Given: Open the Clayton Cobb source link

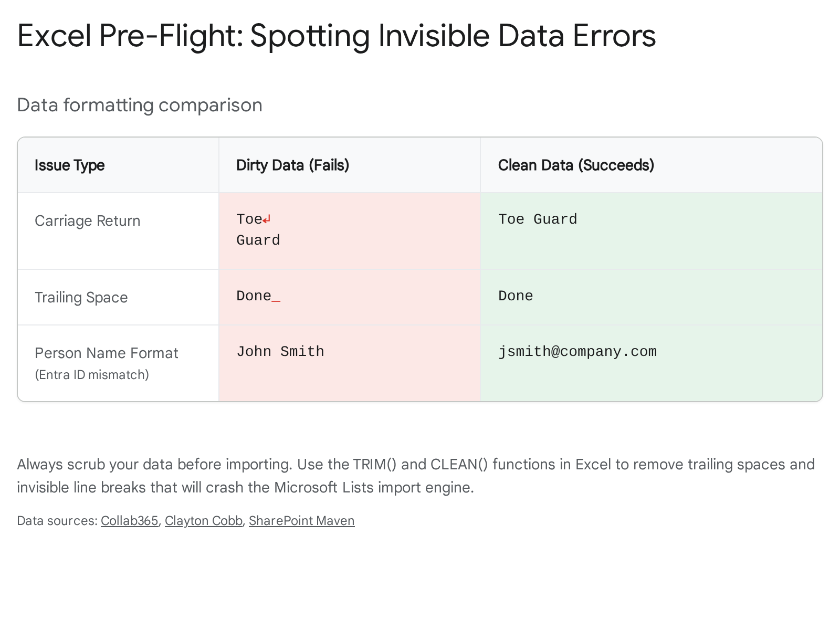Looking at the screenshot, I should click(x=203, y=521).
